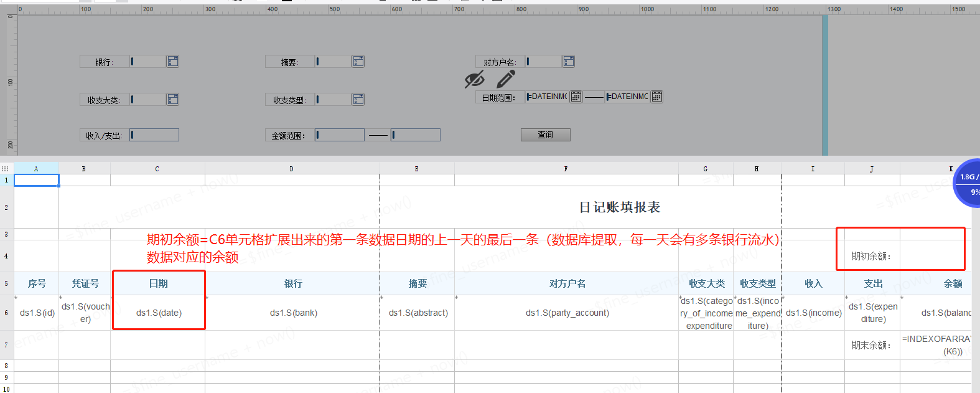Viewport: 980px width, 393px height.
Task: Select the ds1.S(bank) cell
Action: coord(293,313)
